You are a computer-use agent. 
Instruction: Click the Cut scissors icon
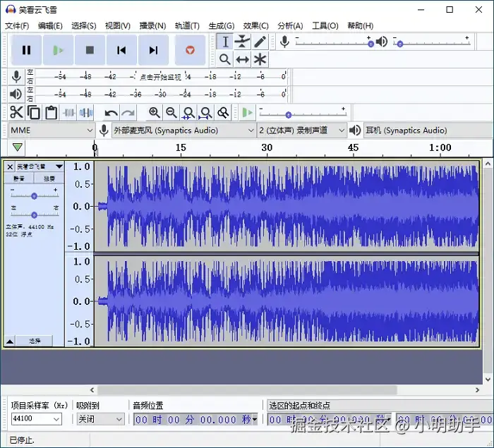pyautogui.click(x=16, y=112)
